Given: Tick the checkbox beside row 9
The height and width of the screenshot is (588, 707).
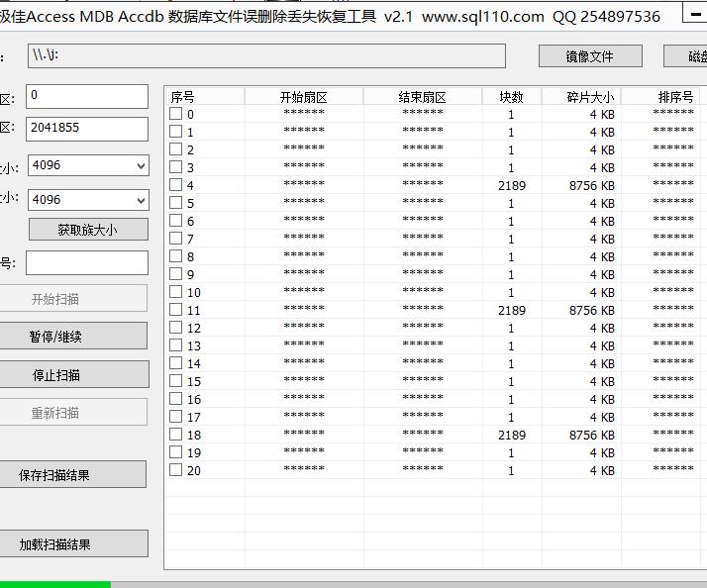Looking at the screenshot, I should tap(175, 274).
